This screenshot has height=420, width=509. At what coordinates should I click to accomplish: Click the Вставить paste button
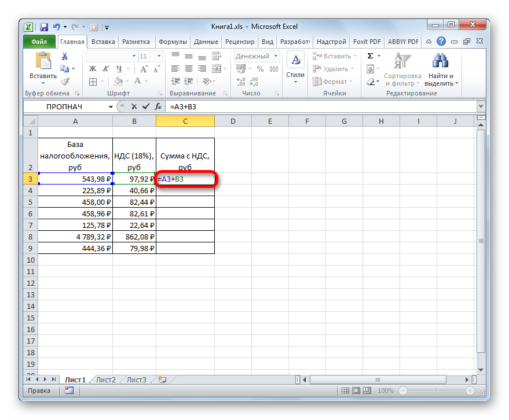pos(43,76)
